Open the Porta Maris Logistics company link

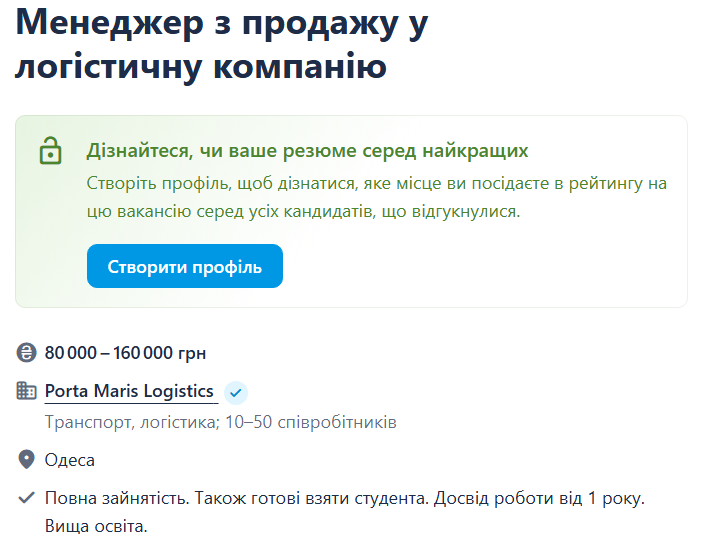(129, 391)
